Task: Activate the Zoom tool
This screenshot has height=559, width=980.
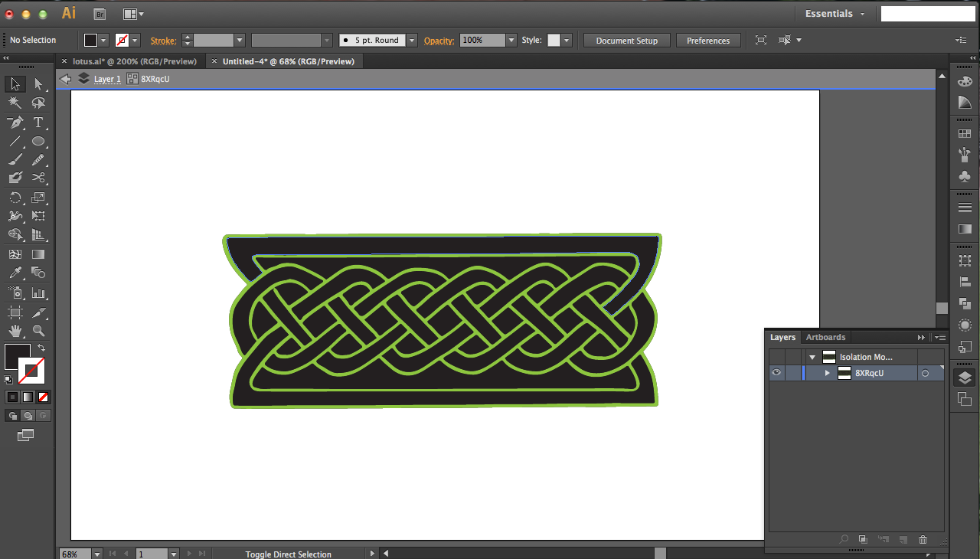Action: (x=38, y=332)
